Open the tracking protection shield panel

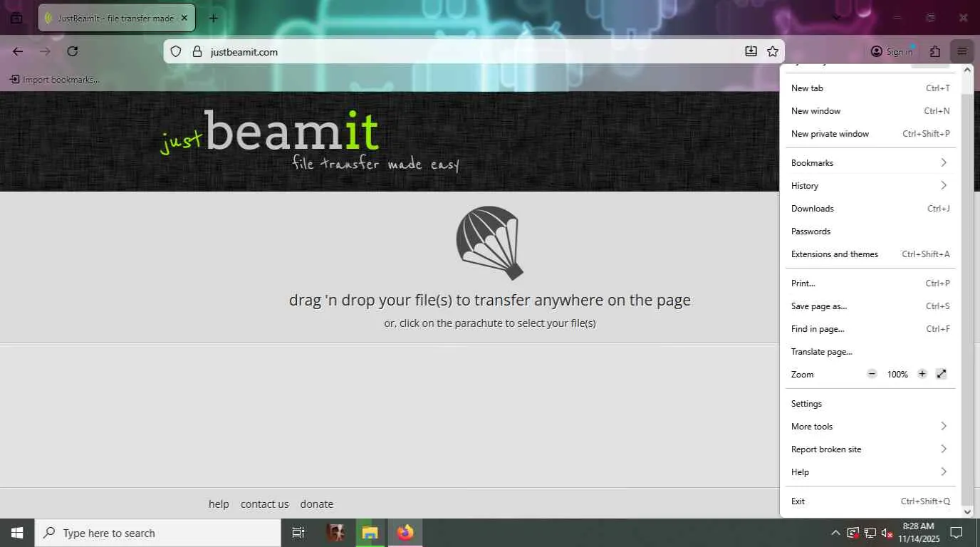[x=176, y=51]
